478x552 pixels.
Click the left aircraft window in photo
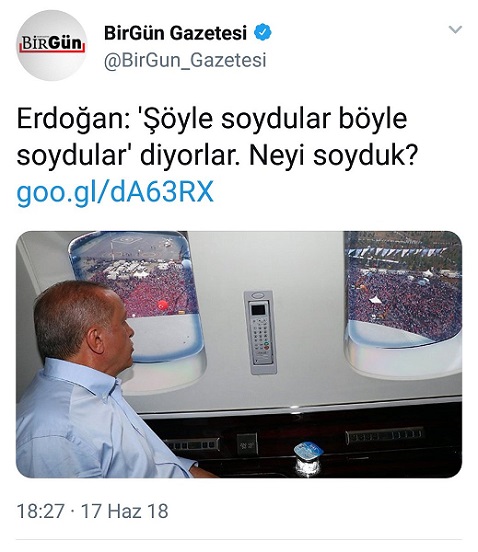click(x=137, y=295)
